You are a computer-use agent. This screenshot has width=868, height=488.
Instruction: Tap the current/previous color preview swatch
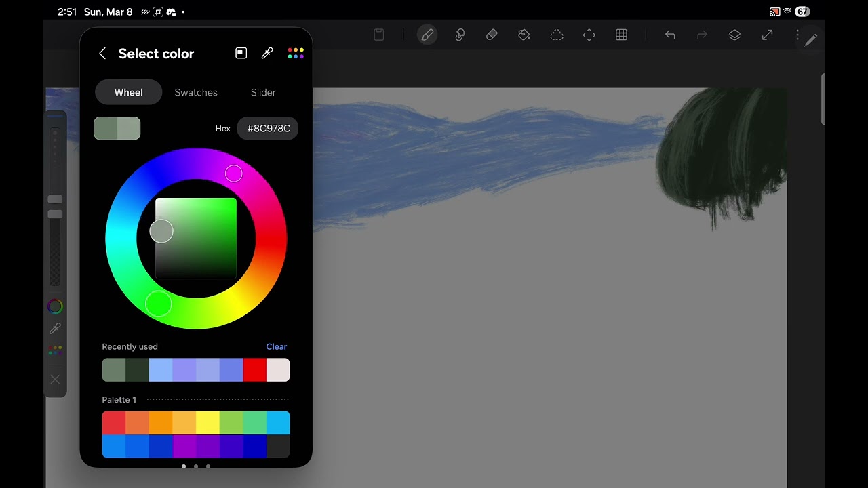click(117, 128)
